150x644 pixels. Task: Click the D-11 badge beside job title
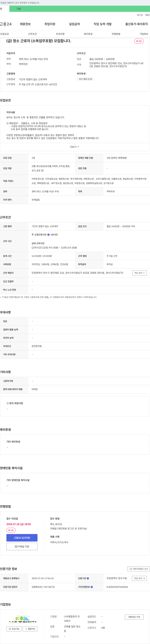(139, 41)
